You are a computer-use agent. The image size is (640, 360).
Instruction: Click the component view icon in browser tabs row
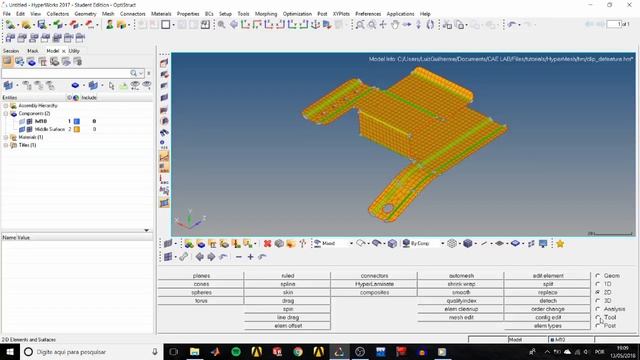click(x=31, y=62)
